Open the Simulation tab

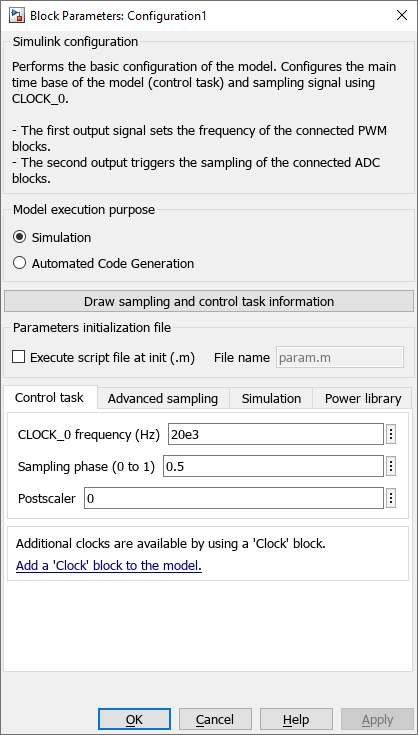(x=271, y=398)
